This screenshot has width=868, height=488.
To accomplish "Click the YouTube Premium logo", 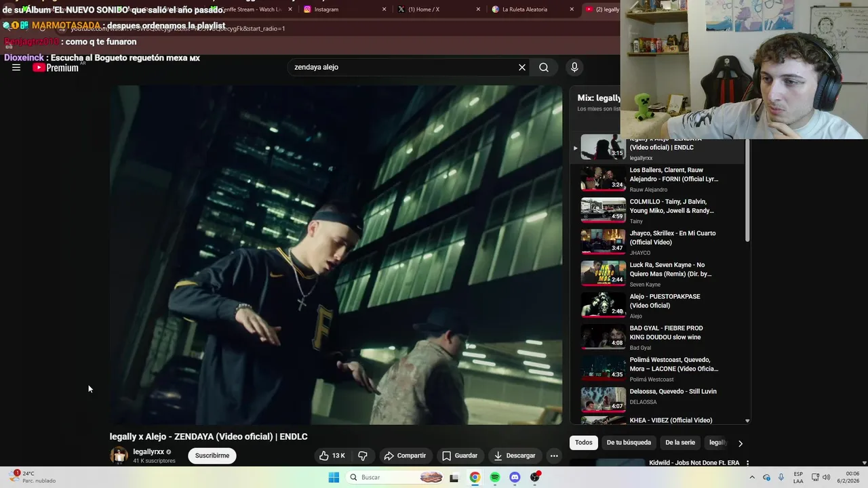I will tap(56, 68).
